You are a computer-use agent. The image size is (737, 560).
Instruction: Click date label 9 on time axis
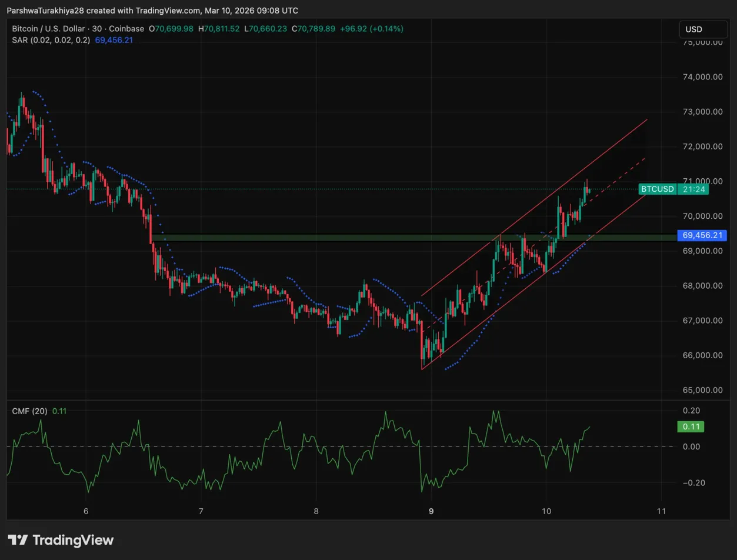click(432, 511)
